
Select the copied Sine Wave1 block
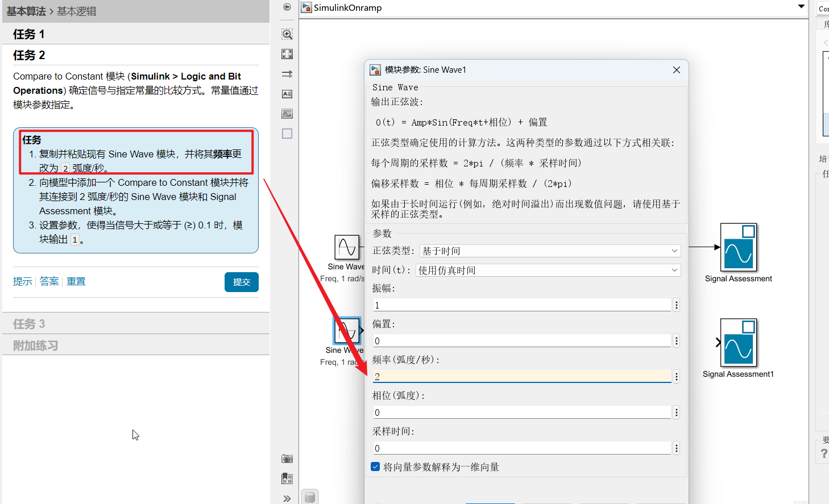(347, 330)
